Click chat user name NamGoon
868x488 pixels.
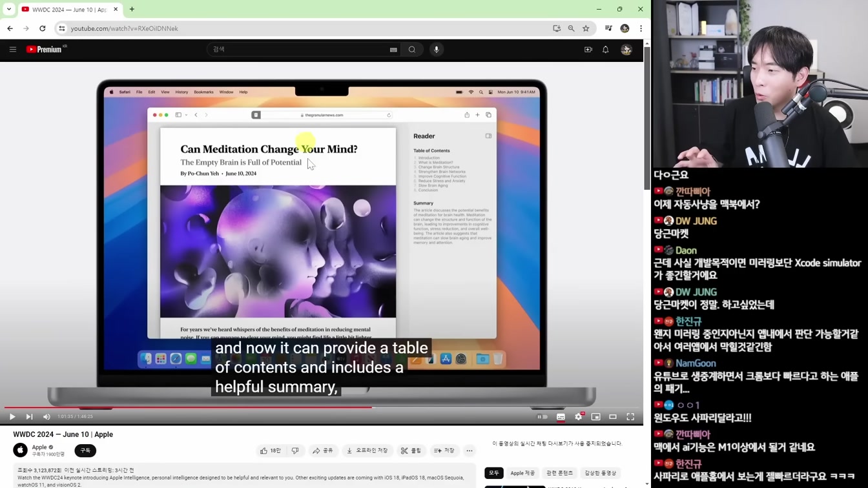696,363
